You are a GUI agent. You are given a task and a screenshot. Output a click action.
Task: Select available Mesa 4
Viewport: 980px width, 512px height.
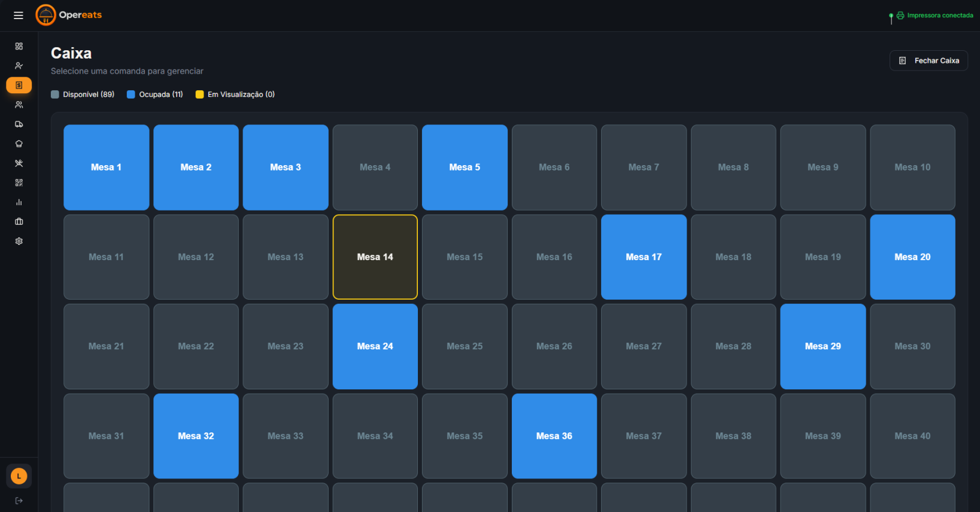coord(375,167)
